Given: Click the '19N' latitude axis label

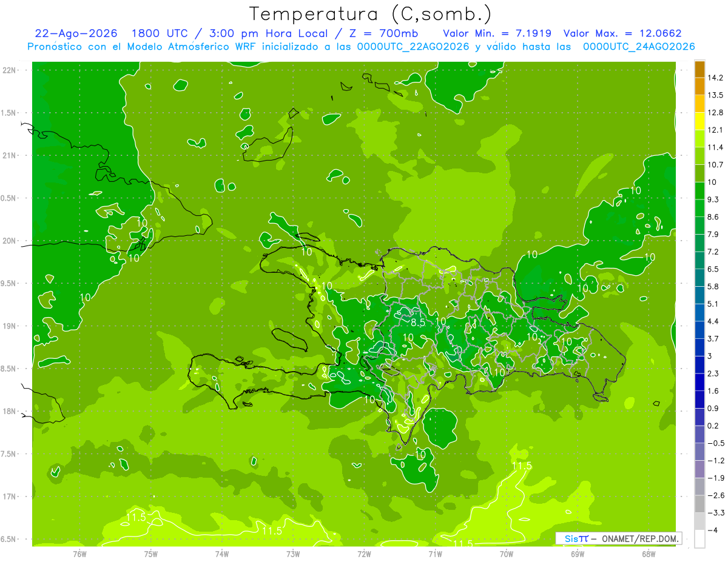Looking at the screenshot, I should click(10, 326).
